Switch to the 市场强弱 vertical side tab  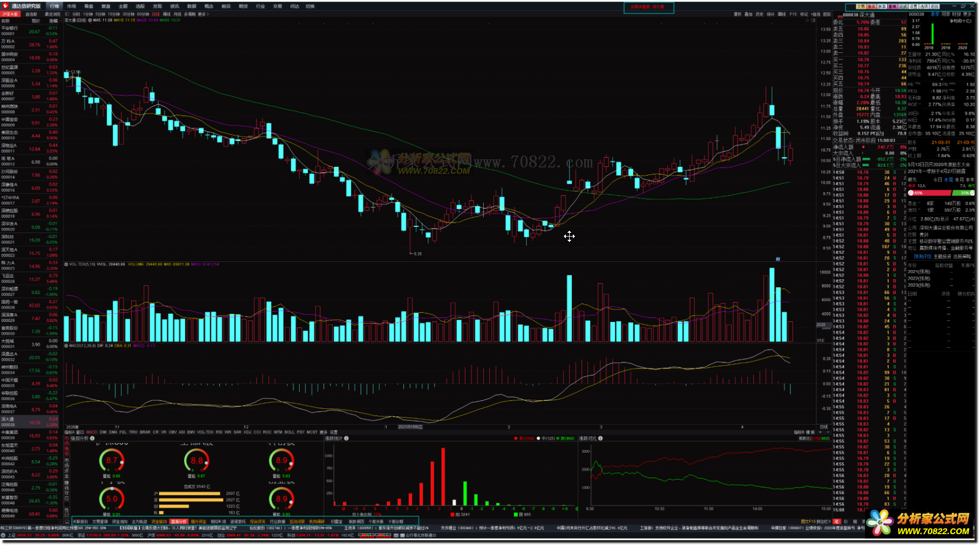67,446
